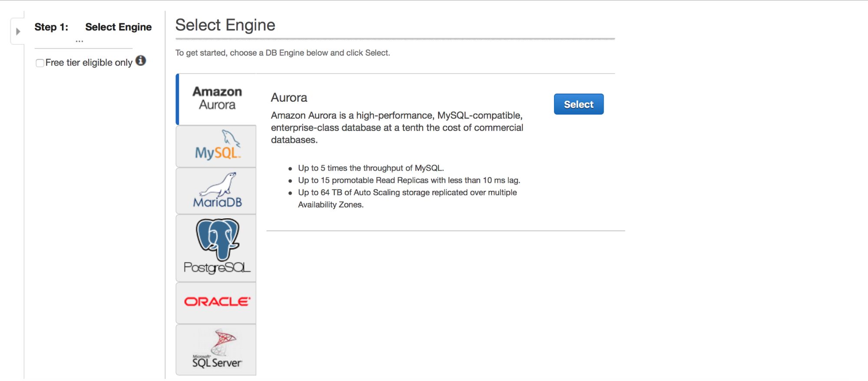
Task: Open the MariaDB engine tab
Action: pos(216,191)
